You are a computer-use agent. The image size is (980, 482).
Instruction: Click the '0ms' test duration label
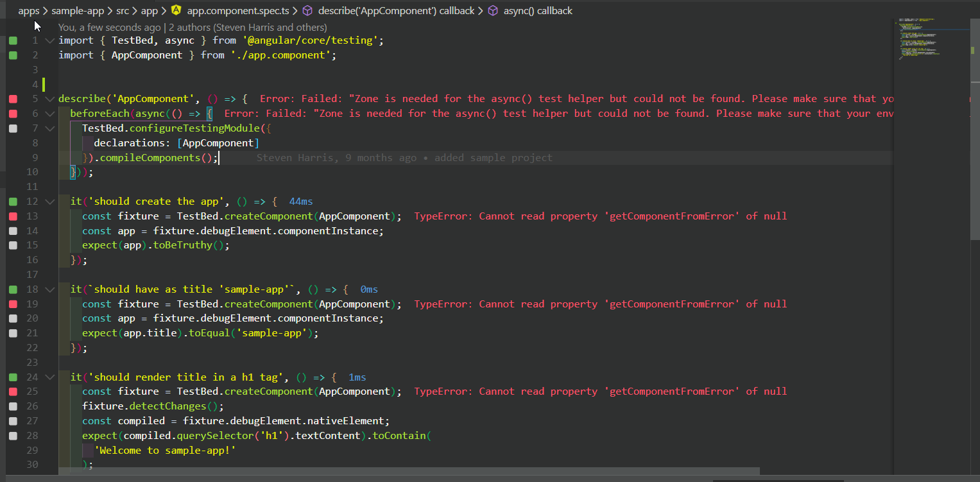pos(369,289)
